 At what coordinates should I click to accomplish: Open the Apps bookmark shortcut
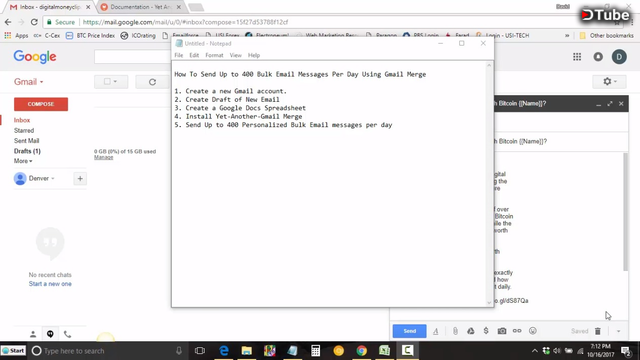point(16,36)
